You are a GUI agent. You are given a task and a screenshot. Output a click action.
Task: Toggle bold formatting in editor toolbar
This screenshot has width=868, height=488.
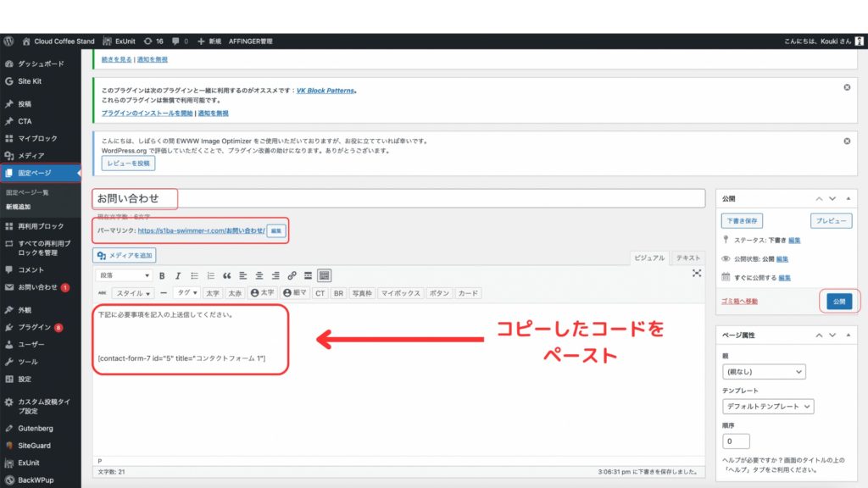163,275
